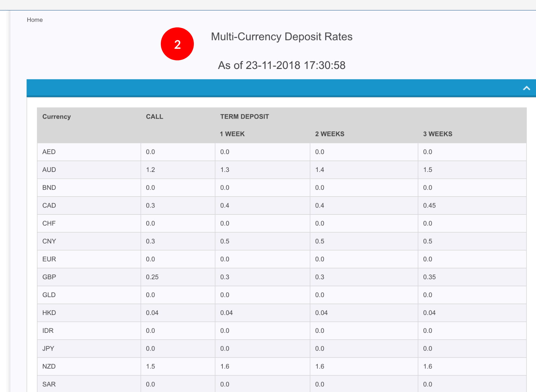Click the As of date timestamp text
Viewport: 536px width, 392px height.
coord(281,65)
